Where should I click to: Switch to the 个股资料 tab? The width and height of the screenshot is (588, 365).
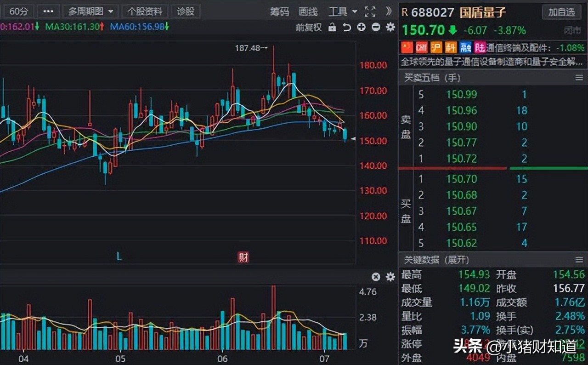click(x=145, y=11)
